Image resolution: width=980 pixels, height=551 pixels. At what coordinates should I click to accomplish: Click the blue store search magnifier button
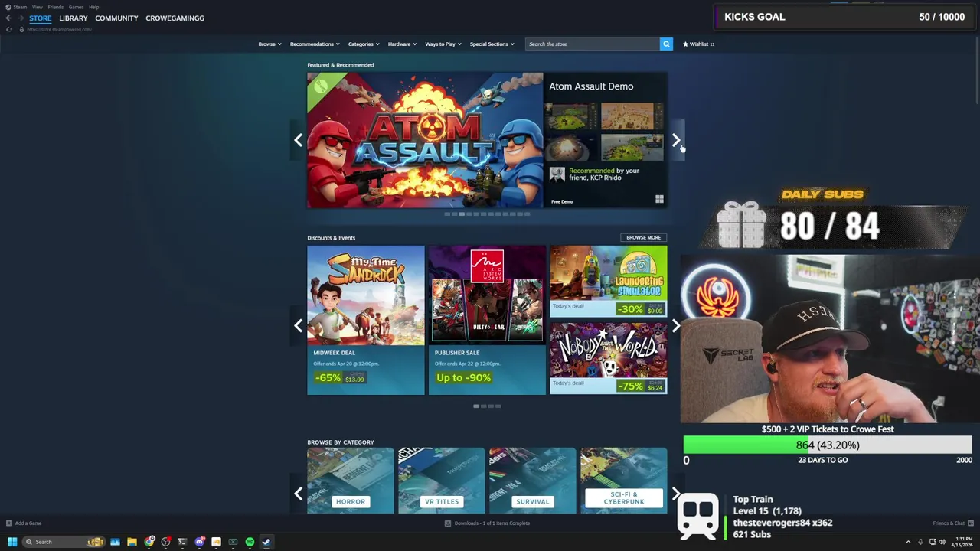point(666,44)
